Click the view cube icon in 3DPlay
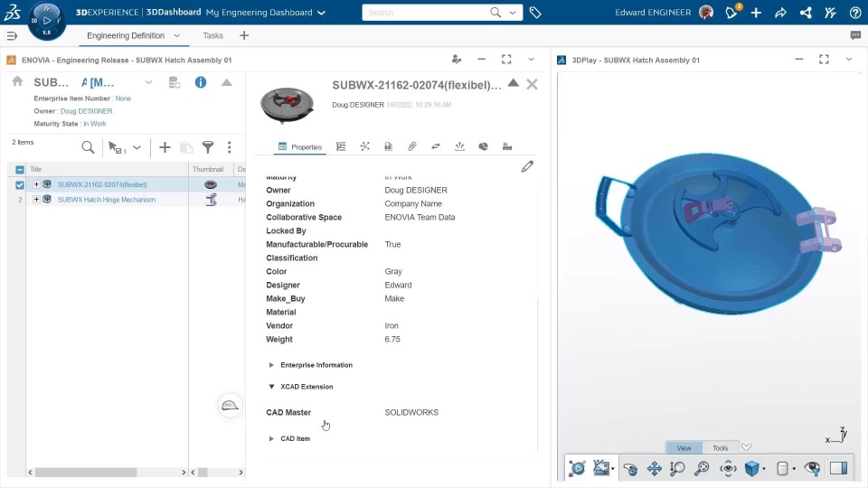868x488 pixels. (751, 469)
